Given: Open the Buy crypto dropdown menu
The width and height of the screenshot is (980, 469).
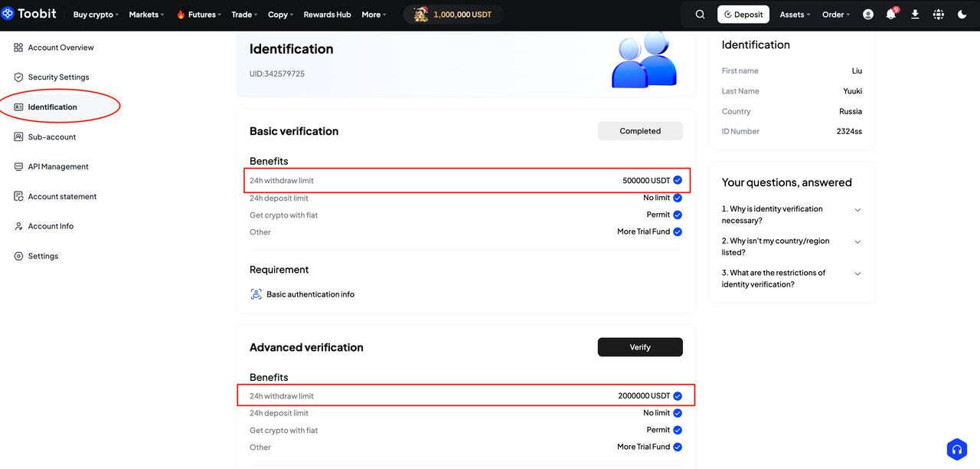Looking at the screenshot, I should [x=96, y=15].
